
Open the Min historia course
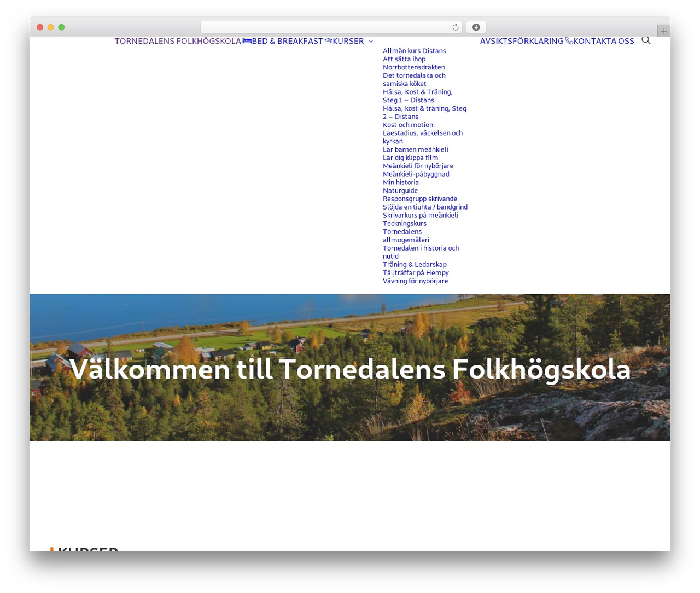click(401, 182)
